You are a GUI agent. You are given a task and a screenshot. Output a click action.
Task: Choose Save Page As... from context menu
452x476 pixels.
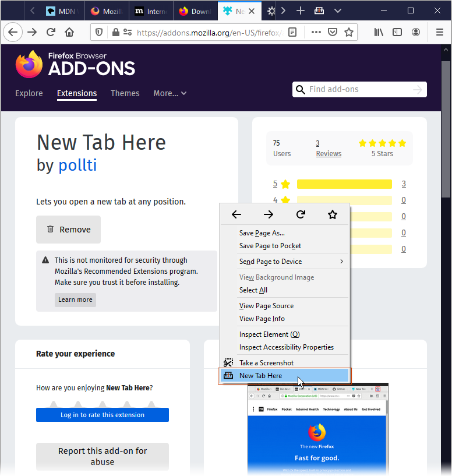point(284,233)
